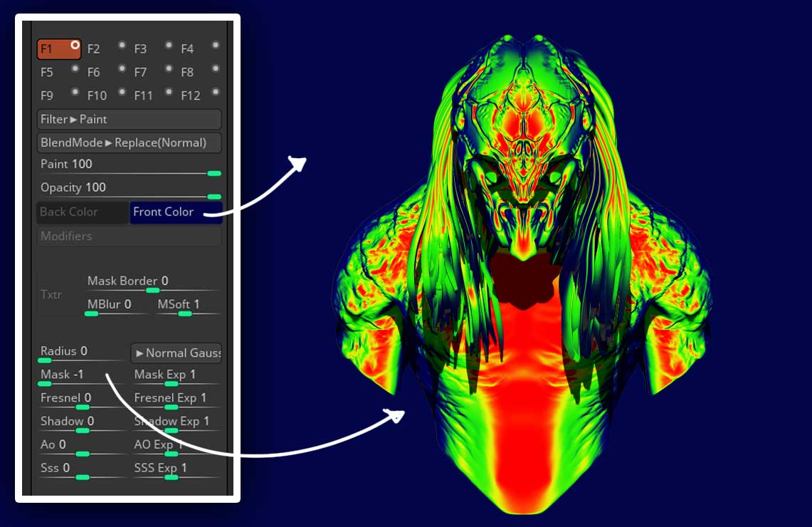This screenshot has height=527, width=812.
Task: Adjust the Shadow Exp slider
Action: click(176, 424)
